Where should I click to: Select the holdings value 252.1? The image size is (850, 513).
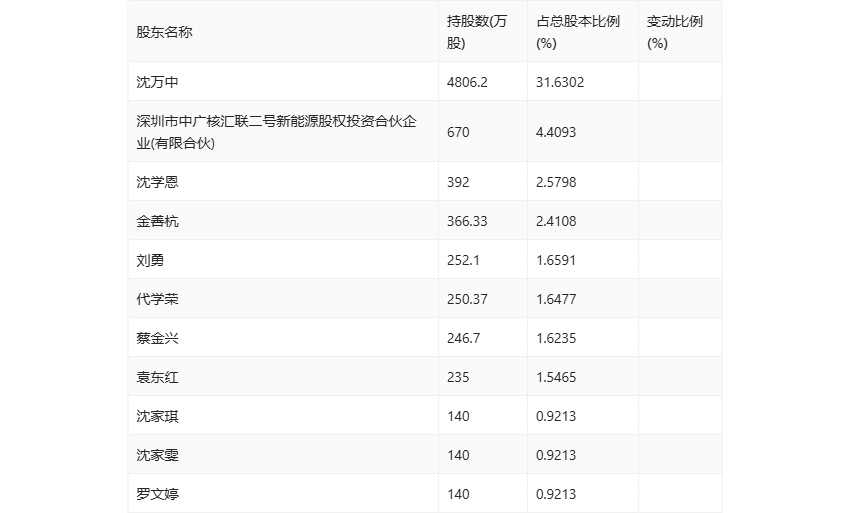tap(463, 260)
